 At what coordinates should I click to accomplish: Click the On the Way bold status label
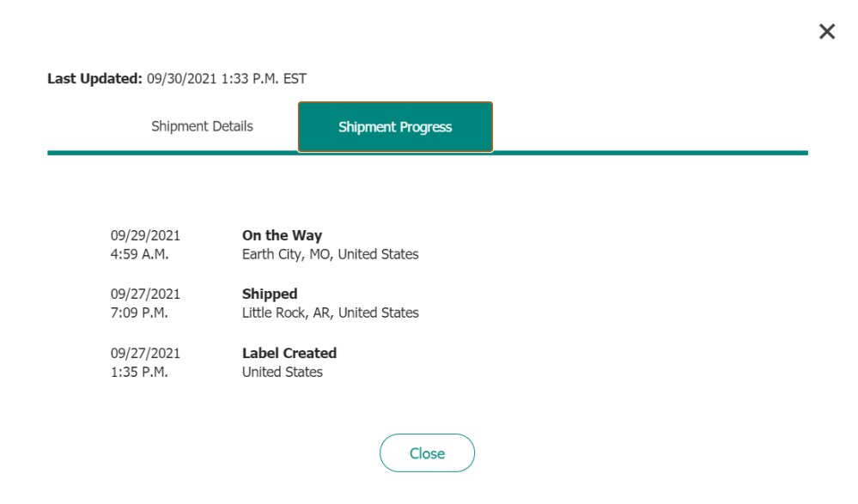pos(283,234)
